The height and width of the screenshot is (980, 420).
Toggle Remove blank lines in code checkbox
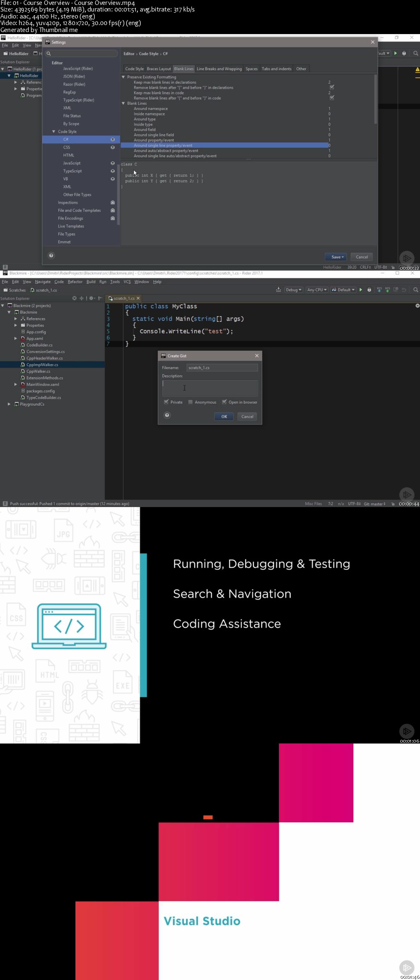332,98
